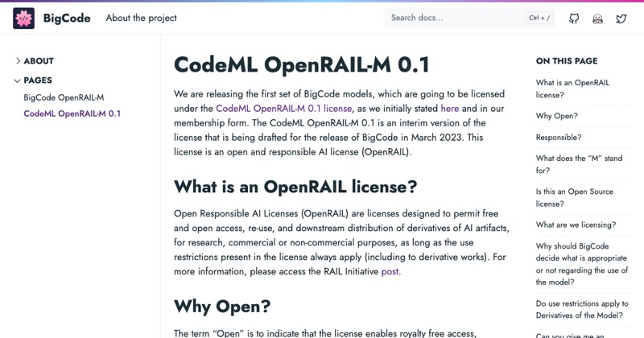Click the ON THIS PAGE heading

(567, 61)
